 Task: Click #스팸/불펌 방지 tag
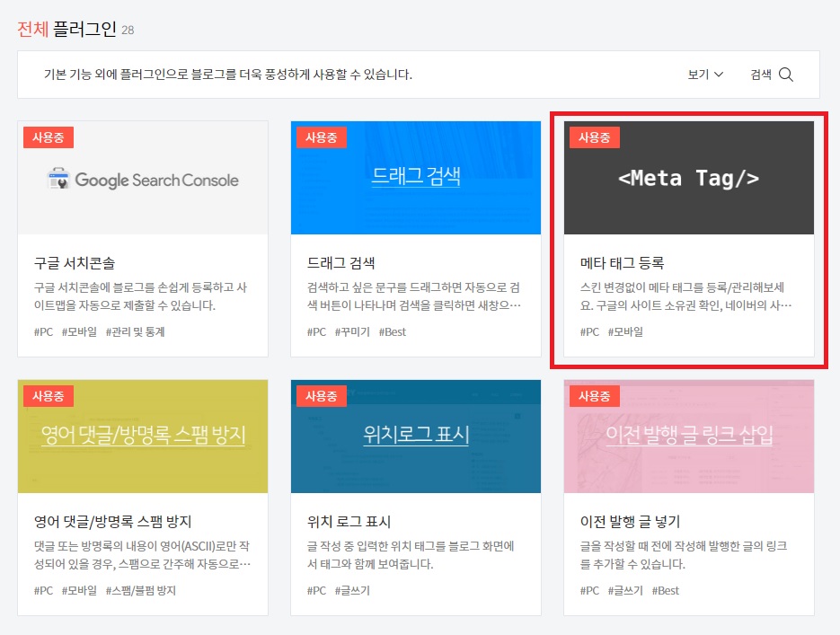[141, 591]
